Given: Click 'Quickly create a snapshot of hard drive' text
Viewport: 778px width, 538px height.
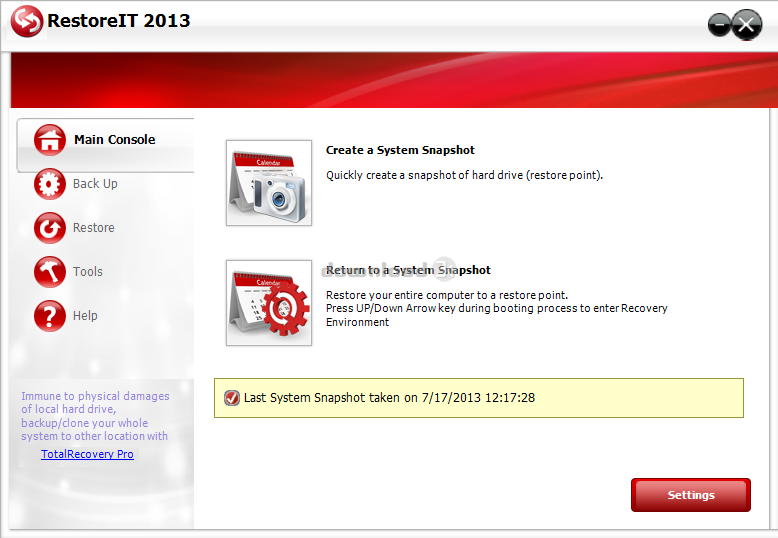Looking at the screenshot, I should 464,175.
